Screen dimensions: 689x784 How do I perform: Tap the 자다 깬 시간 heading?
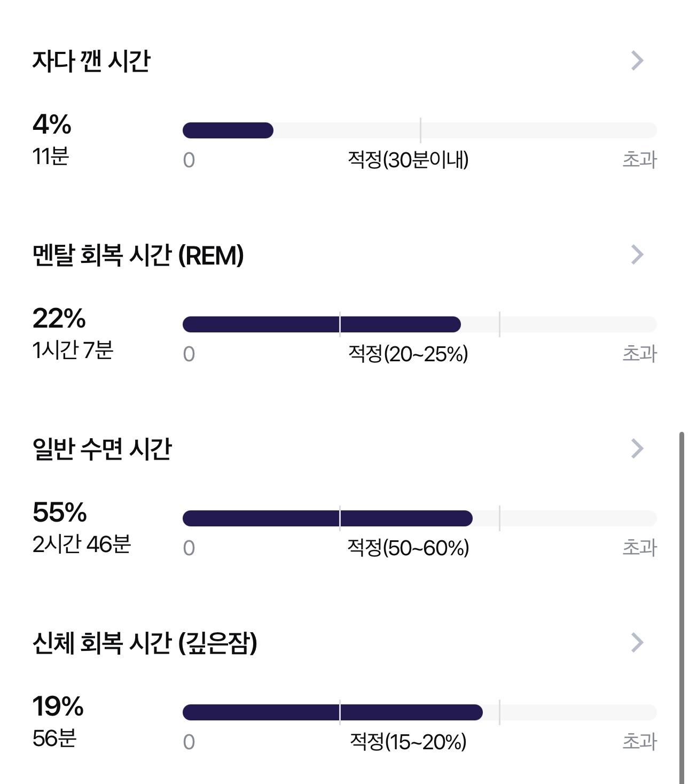tap(91, 61)
